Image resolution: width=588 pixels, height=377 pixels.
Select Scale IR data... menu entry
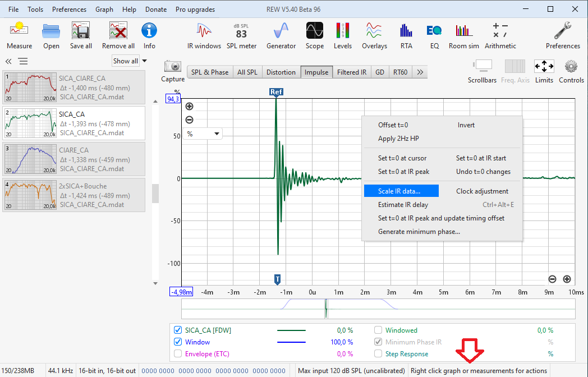click(399, 191)
